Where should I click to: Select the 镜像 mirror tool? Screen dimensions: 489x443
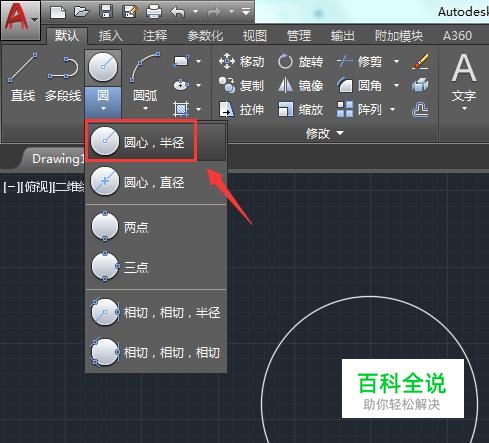click(x=300, y=86)
